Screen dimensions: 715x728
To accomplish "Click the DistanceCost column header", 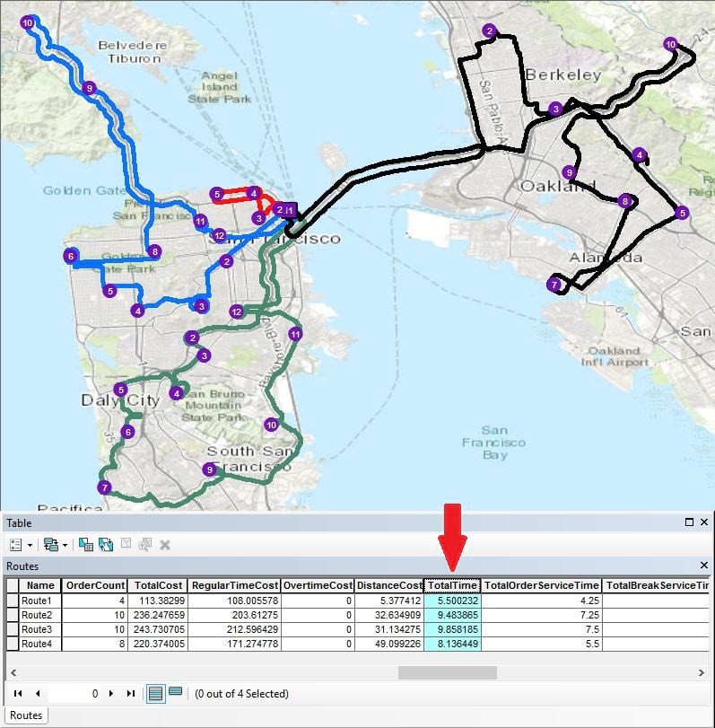I will 389,585.
